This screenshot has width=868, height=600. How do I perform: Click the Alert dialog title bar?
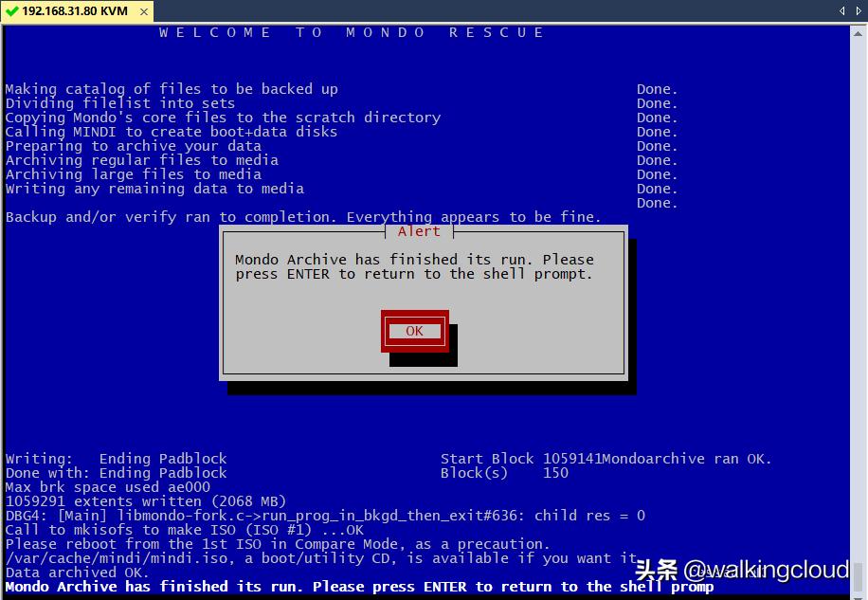coord(420,230)
